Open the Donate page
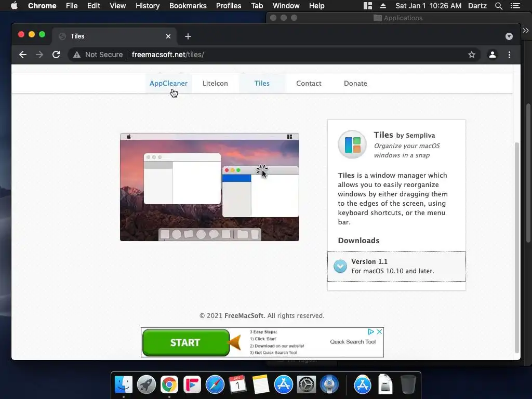 355,83
